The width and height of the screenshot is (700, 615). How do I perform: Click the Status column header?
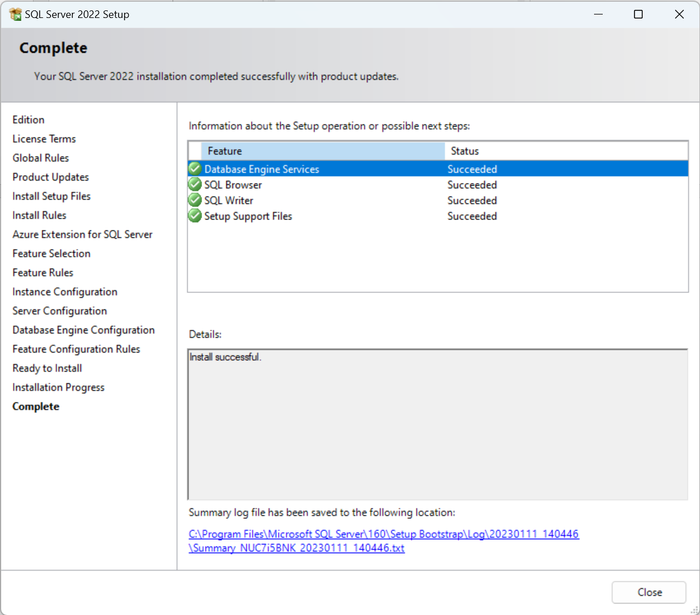566,151
